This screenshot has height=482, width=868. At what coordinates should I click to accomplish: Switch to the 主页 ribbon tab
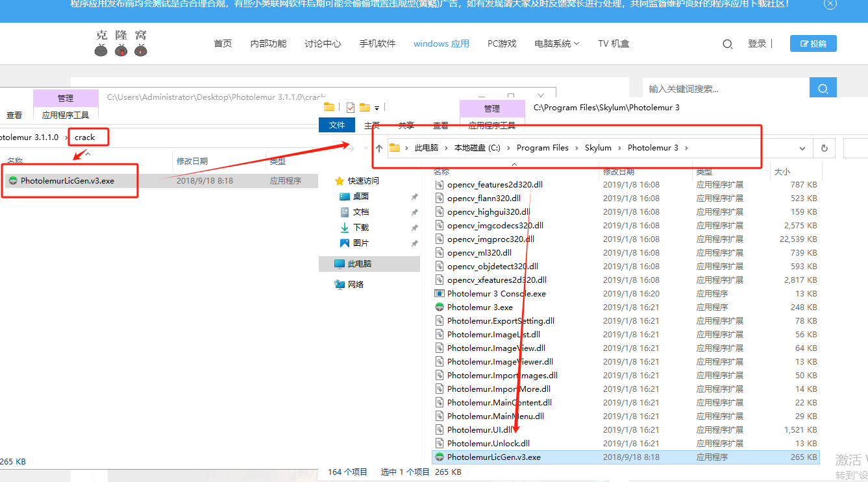point(372,126)
